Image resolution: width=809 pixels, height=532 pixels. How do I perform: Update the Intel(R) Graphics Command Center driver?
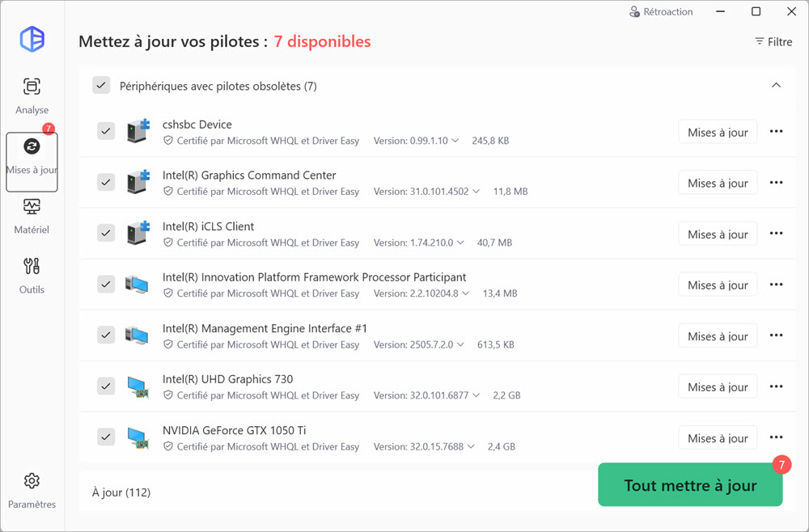[718, 183]
